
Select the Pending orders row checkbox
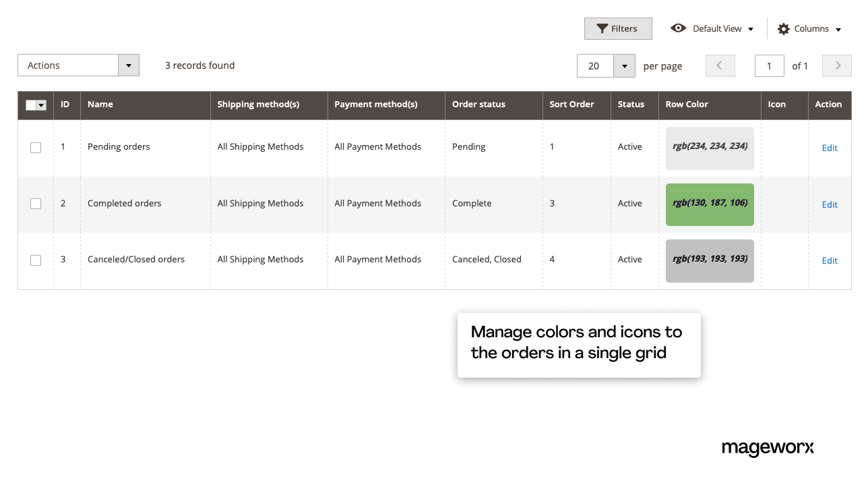36,147
